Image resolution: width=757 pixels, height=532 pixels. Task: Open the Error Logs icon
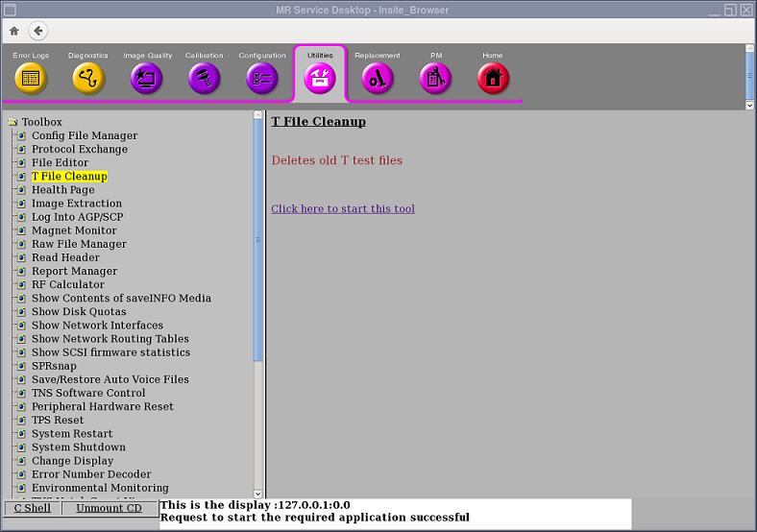point(31,78)
